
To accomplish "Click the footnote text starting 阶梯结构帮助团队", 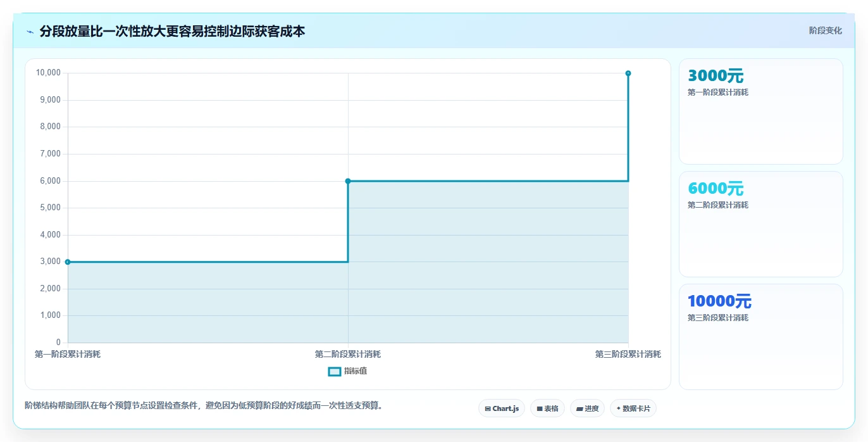I will tap(203, 405).
